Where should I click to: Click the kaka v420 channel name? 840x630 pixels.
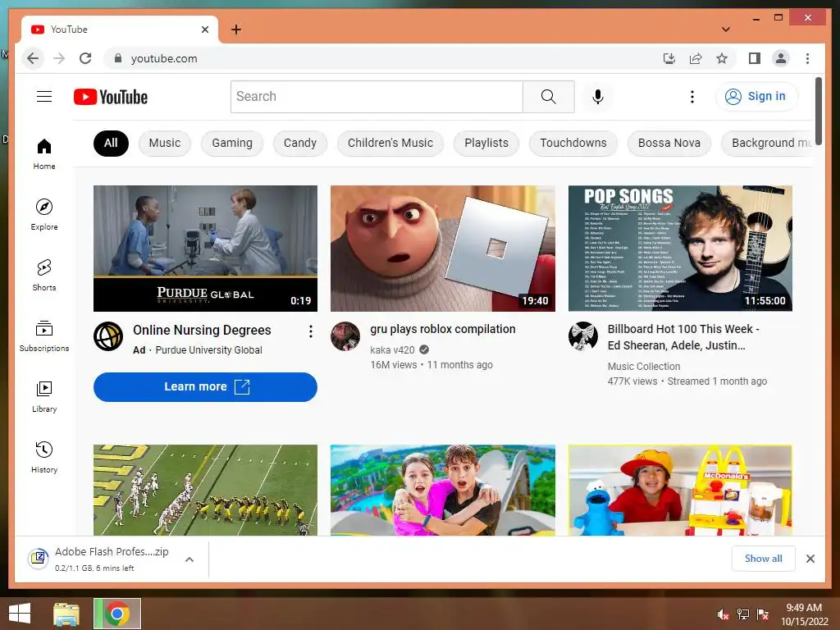click(x=392, y=349)
